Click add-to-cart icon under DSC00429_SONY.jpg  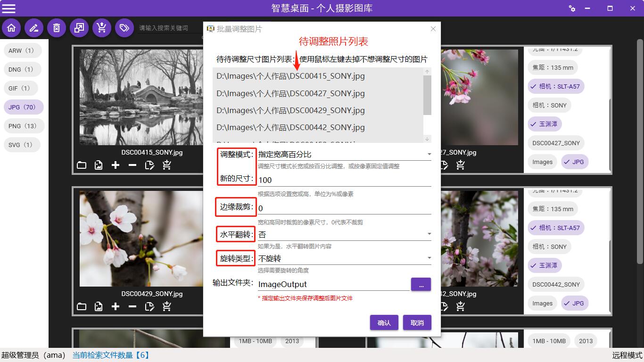pos(166,306)
